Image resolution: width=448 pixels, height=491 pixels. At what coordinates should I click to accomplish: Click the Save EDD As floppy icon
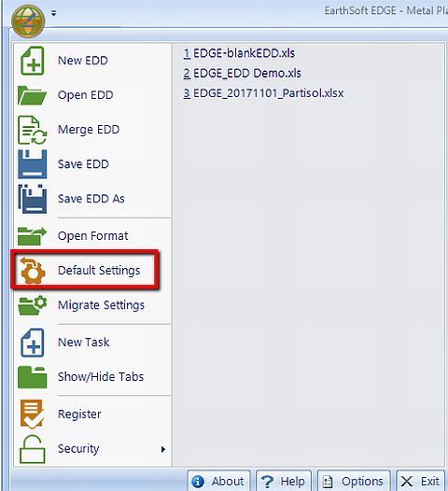(33, 199)
